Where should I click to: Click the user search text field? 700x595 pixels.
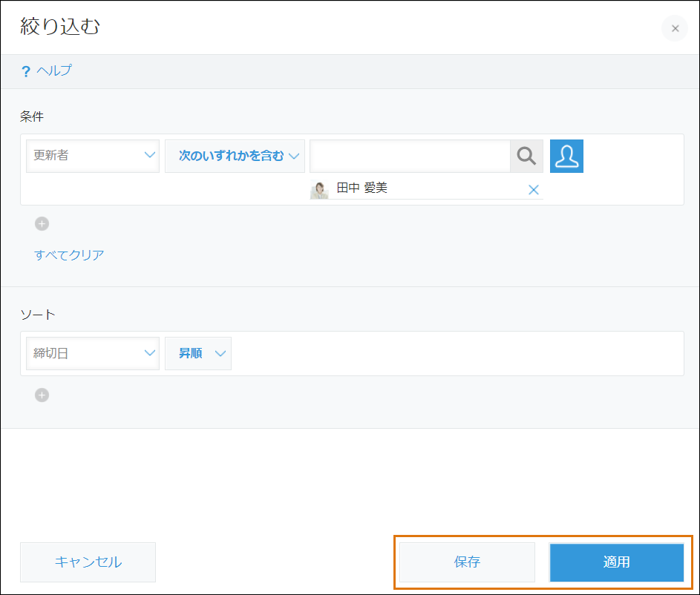(x=410, y=156)
